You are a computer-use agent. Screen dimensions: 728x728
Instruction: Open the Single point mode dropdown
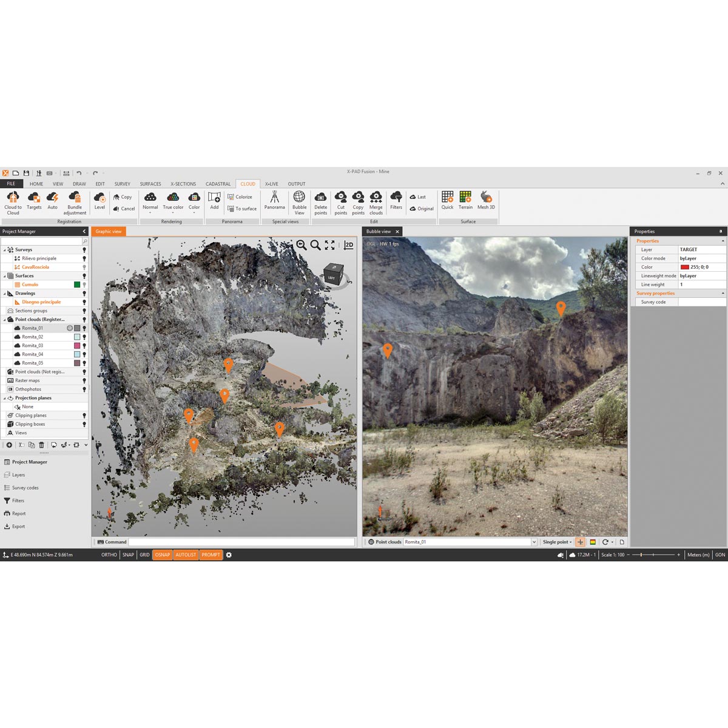558,542
